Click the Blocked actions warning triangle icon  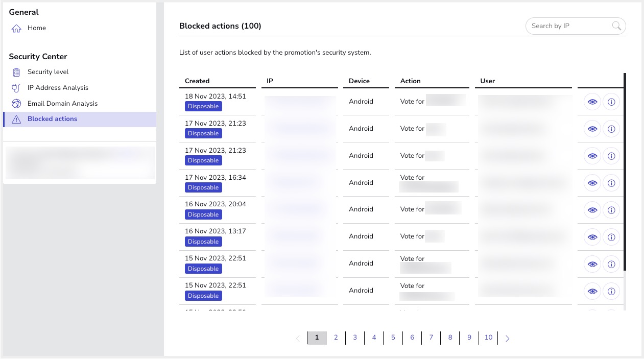pos(16,119)
